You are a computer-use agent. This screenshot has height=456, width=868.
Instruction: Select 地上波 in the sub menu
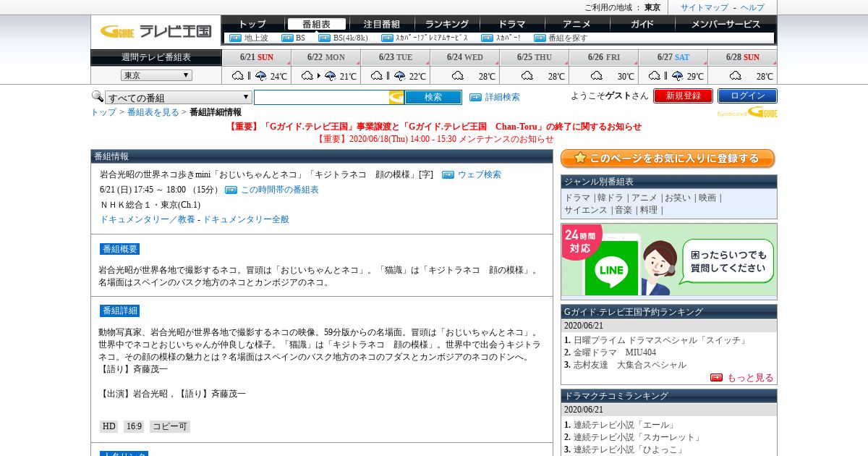pos(256,38)
